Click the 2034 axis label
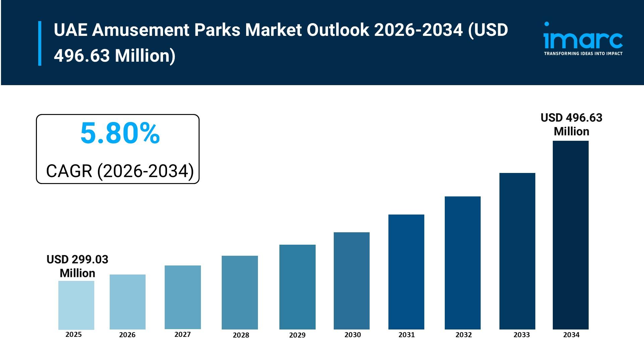The width and height of the screenshot is (644, 362). pyautogui.click(x=571, y=335)
